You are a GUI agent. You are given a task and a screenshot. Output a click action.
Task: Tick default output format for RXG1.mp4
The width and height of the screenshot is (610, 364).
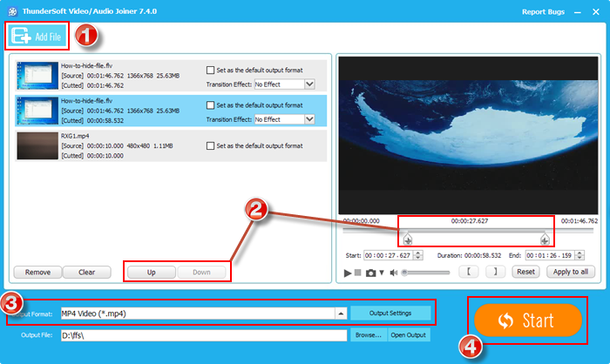point(210,145)
